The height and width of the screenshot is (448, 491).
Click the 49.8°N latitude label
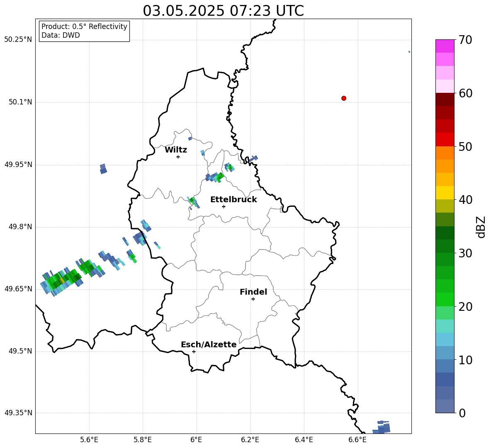20,227
